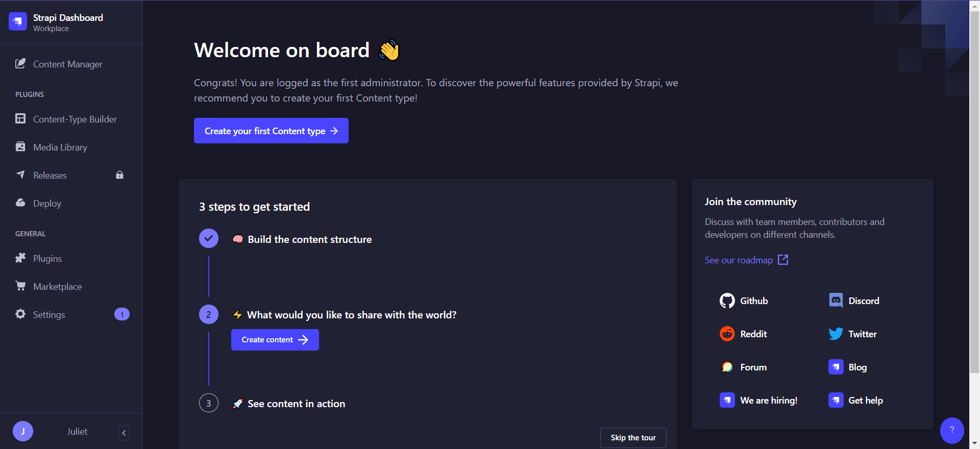980x449 pixels.
Task: Click the Strapi logo in the sidebar header
Action: point(18,21)
